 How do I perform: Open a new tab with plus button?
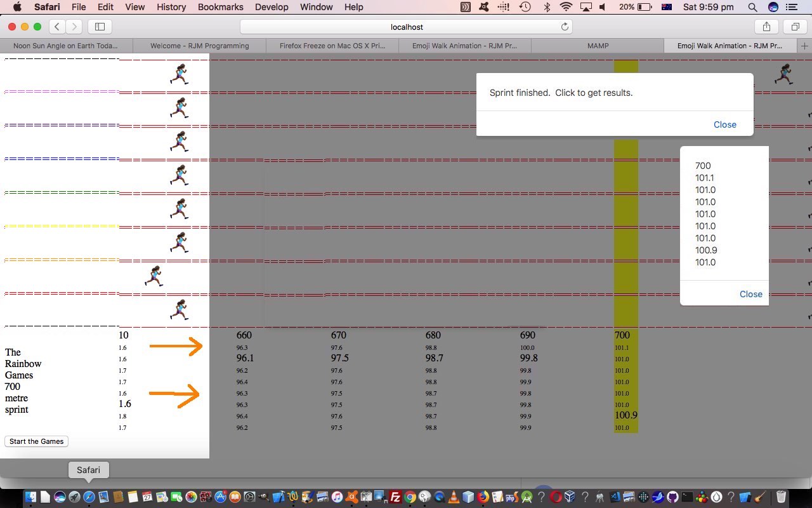tap(804, 46)
